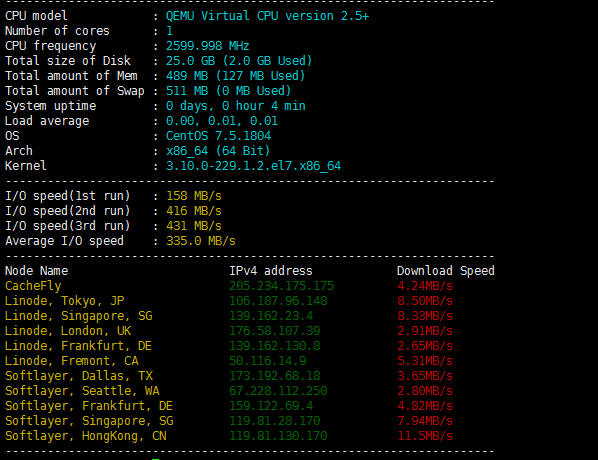The height and width of the screenshot is (460, 598).
Task: Click the Linode, Frankfurt, DE download speed 2.65MB/s
Action: tap(425, 346)
